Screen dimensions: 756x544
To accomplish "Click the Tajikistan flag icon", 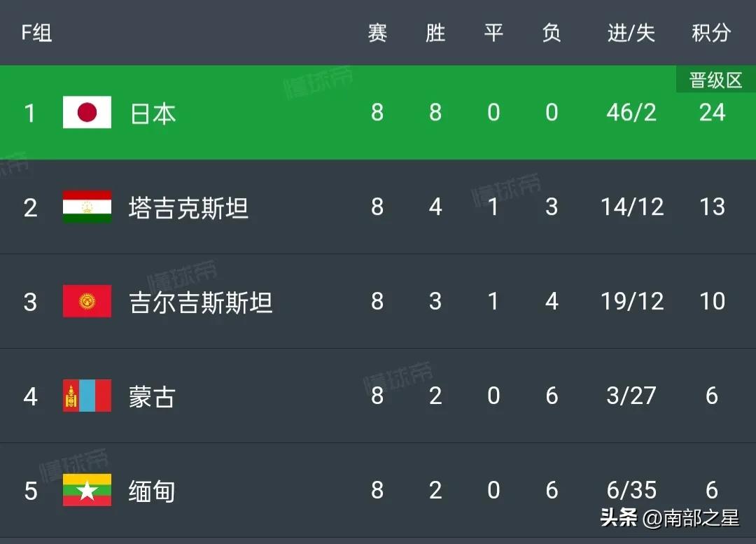I will tap(87, 207).
